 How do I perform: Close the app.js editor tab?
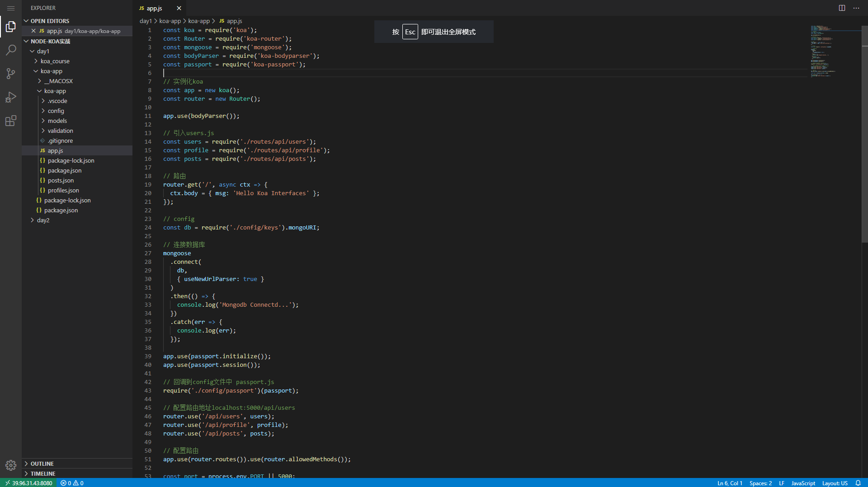(x=179, y=8)
